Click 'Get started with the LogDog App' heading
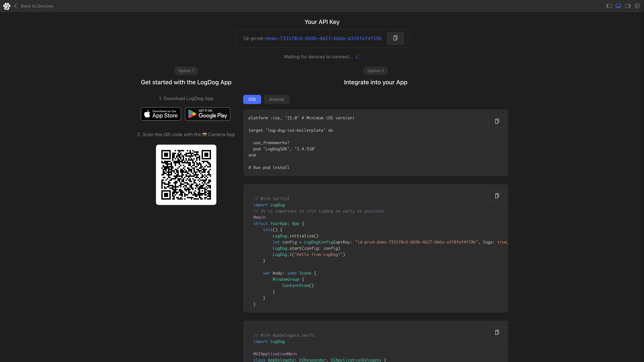 (186, 82)
